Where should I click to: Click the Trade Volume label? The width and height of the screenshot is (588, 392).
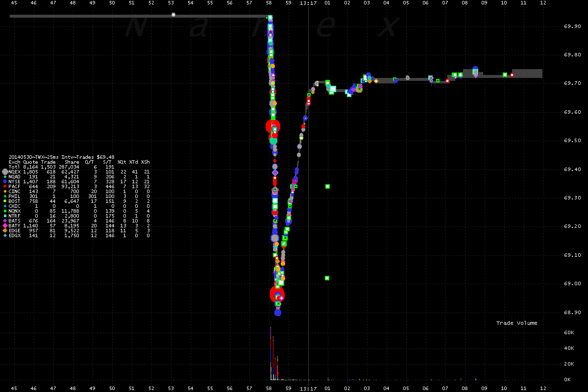pyautogui.click(x=516, y=323)
